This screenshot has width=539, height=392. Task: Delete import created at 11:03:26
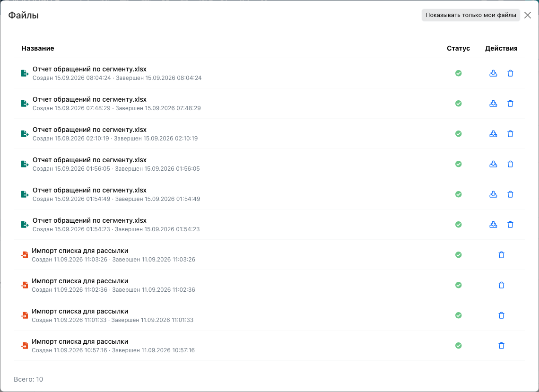(502, 255)
